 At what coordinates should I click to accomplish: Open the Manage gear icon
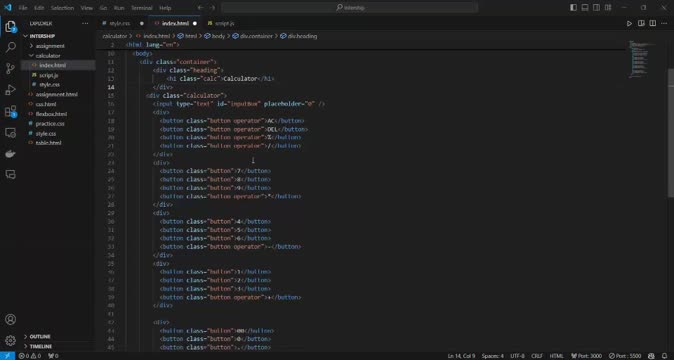(10, 340)
